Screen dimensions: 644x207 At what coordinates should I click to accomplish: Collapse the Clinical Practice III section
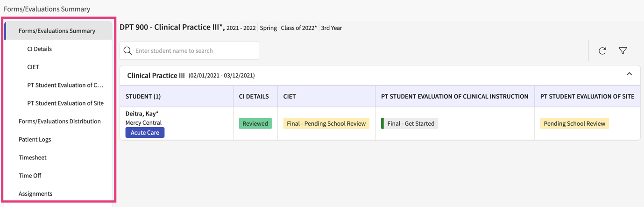pos(629,74)
